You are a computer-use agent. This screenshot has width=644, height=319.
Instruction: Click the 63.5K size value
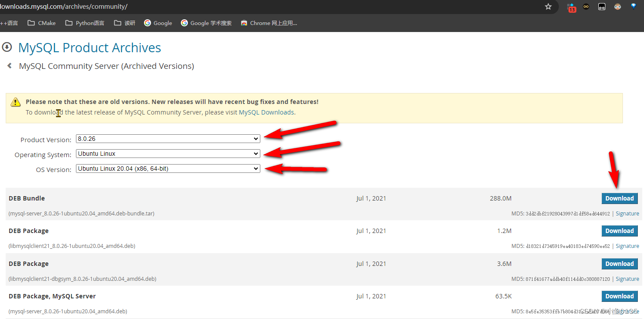point(504,296)
